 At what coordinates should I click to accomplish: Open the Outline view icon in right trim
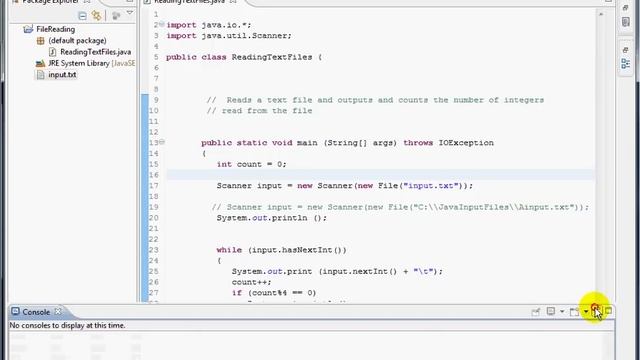[625, 64]
